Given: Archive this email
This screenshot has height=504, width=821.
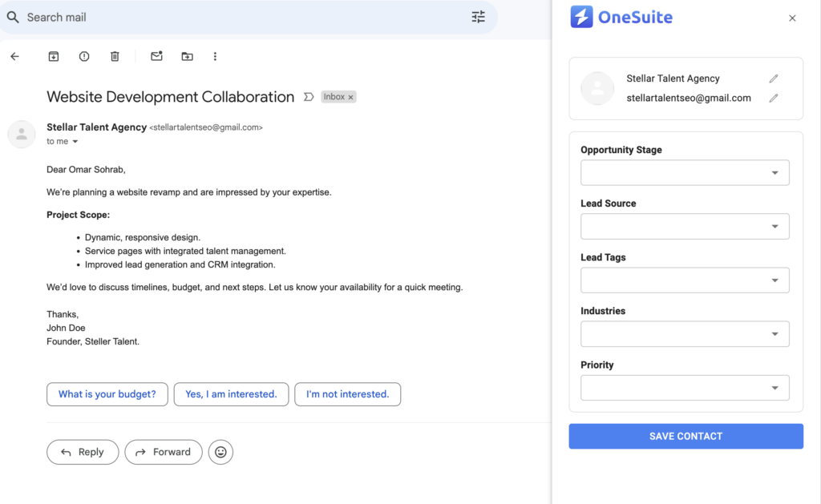Looking at the screenshot, I should (x=54, y=56).
